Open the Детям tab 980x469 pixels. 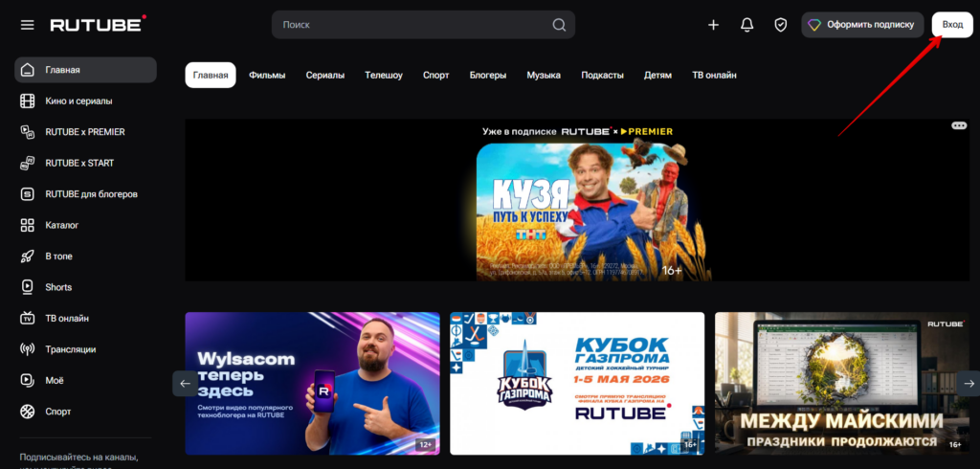[657, 75]
